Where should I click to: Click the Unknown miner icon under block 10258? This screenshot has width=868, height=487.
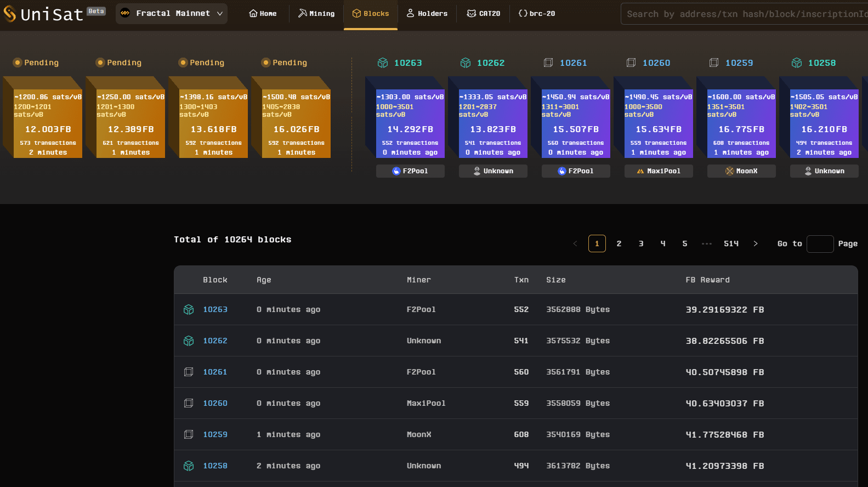[x=808, y=171]
